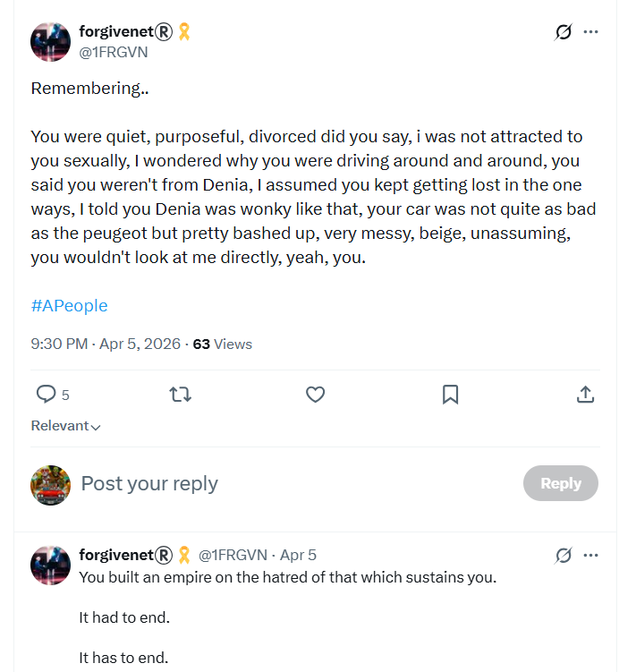
Task: Open the 9:30 PM Apr 5, 2026 timestamp
Action: point(106,345)
